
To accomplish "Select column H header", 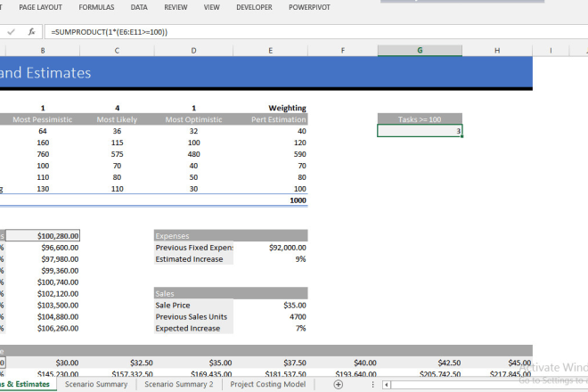I will (497, 50).
